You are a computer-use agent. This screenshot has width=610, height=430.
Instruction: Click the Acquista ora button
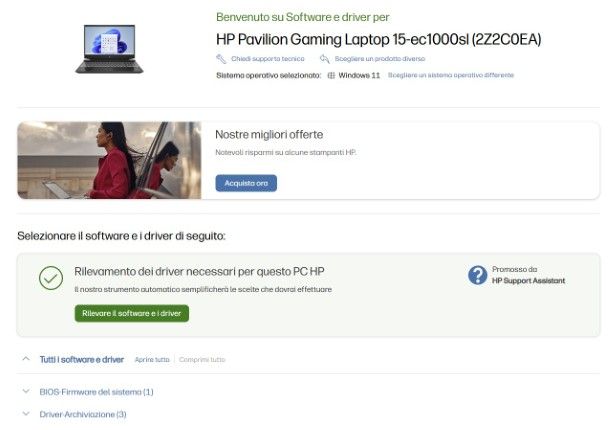(246, 183)
